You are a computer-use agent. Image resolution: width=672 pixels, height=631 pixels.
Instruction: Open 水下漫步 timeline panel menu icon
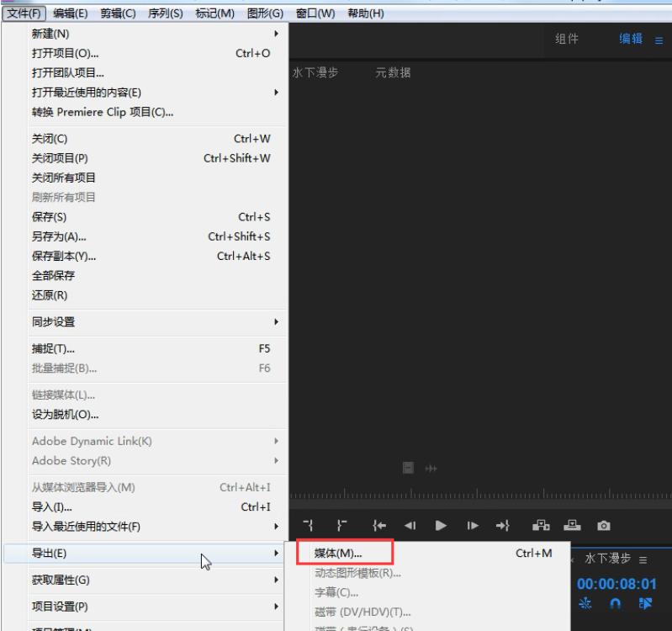[x=643, y=559]
